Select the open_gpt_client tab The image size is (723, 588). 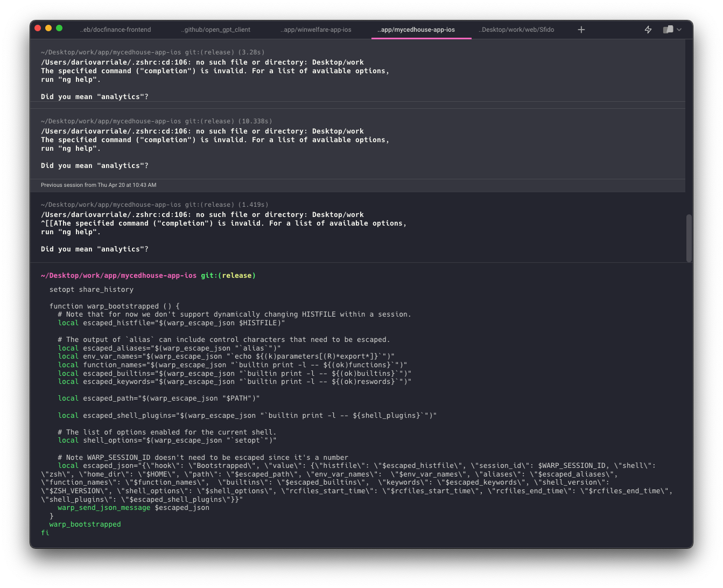pyautogui.click(x=215, y=30)
